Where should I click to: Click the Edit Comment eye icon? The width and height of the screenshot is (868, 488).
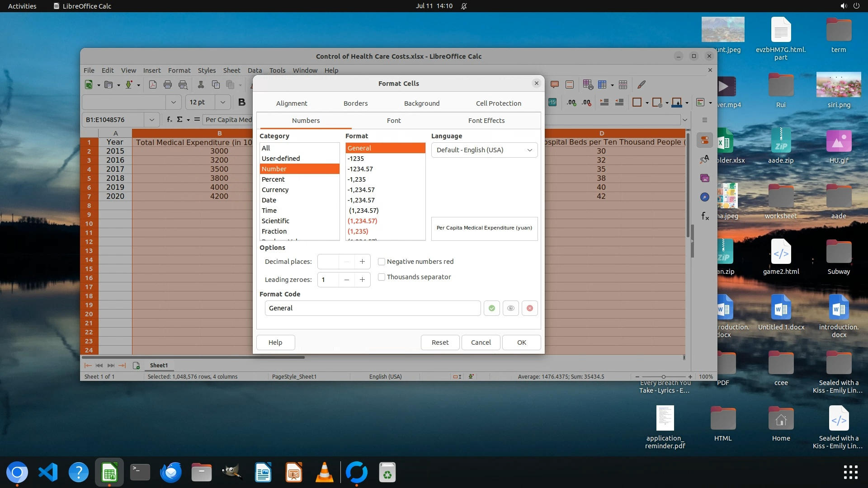[x=510, y=308]
